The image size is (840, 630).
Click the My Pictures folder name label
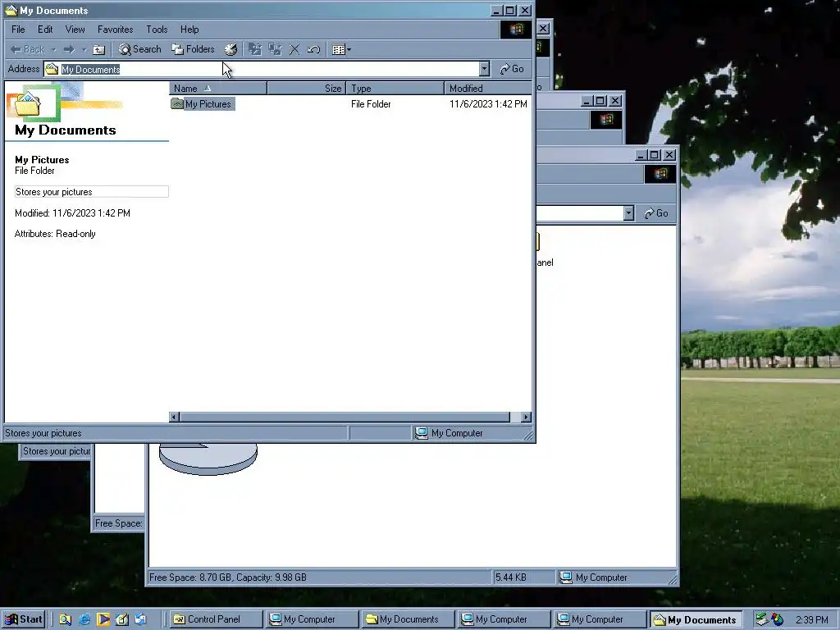(208, 104)
